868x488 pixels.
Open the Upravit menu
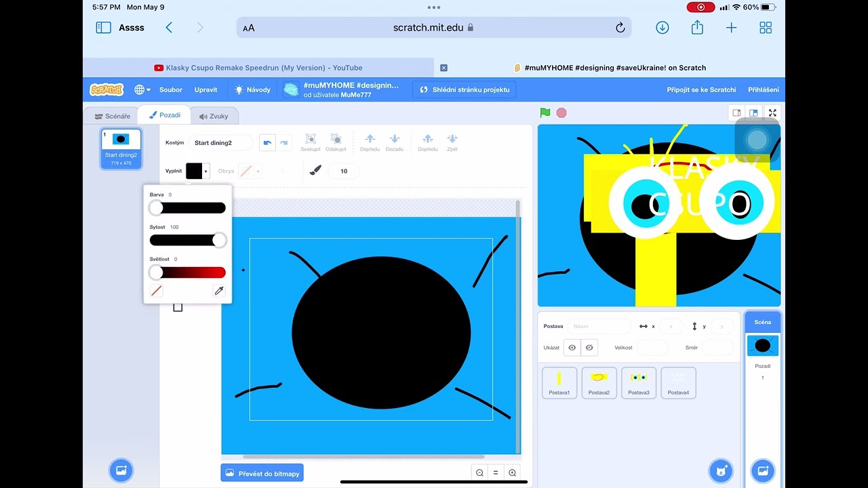(x=206, y=89)
